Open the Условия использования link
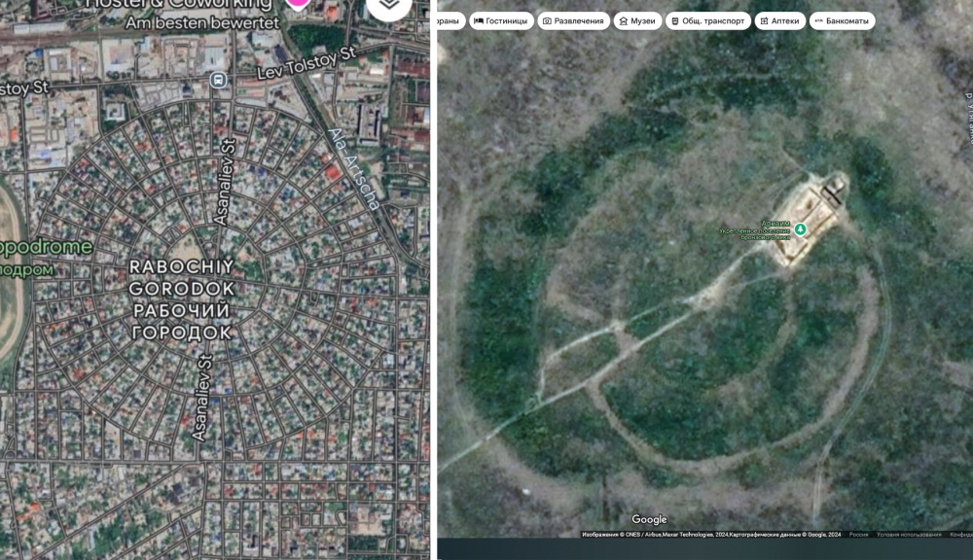Screen dimensions: 973x560 pyautogui.click(x=909, y=534)
